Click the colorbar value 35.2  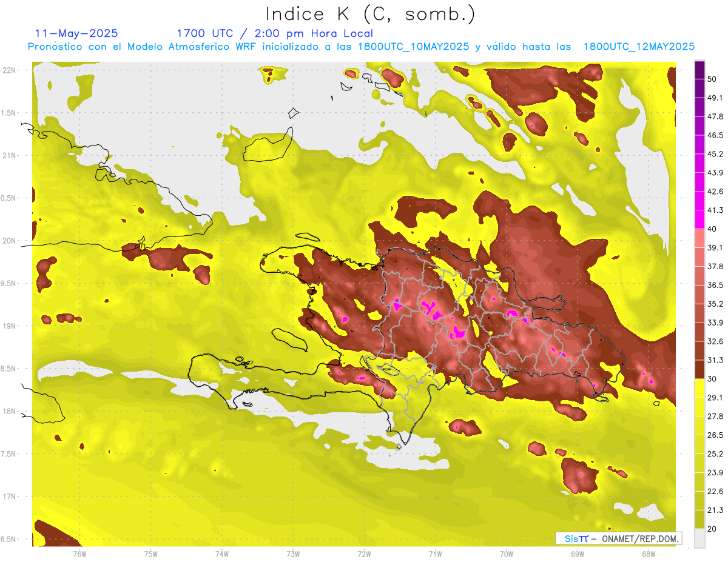coord(715,304)
